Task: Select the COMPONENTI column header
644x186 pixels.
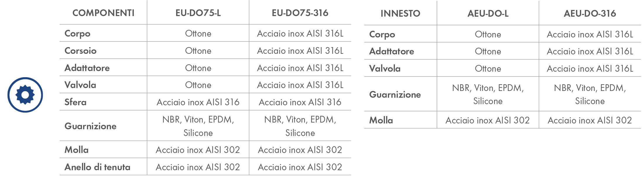Action: coord(103,13)
